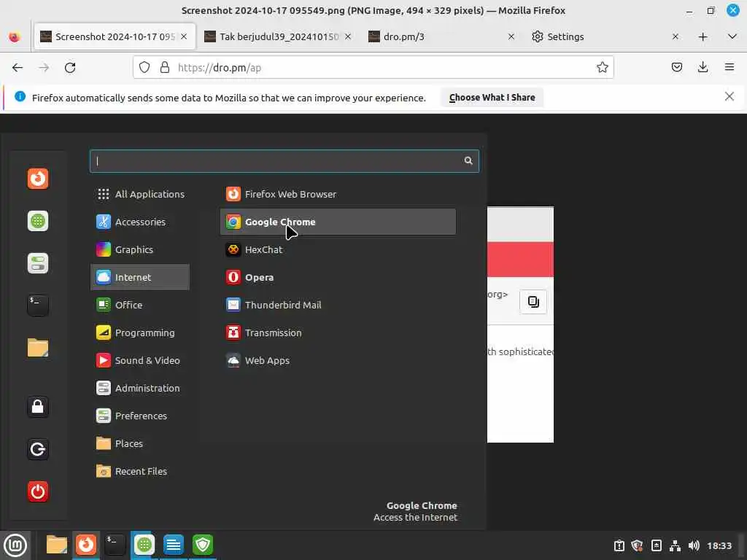Switch to Firefox in the taskbar
The width and height of the screenshot is (747, 560).
point(86,545)
